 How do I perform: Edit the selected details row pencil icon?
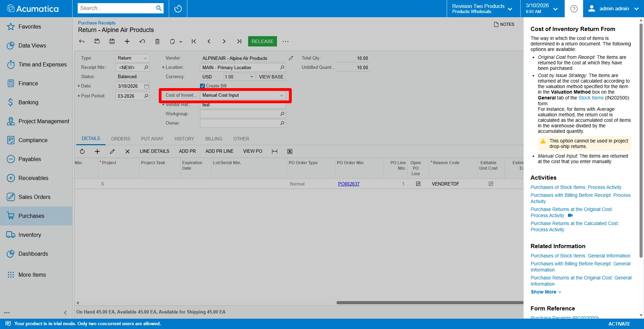tap(112, 151)
